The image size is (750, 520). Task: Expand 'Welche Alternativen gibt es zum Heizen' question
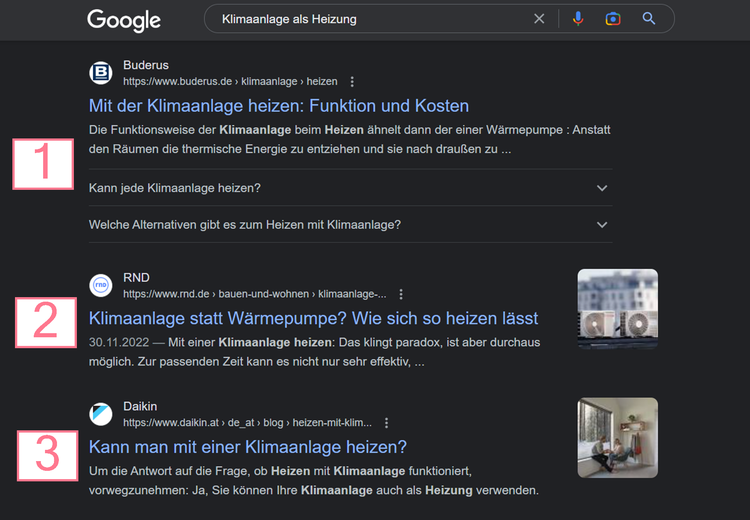(351, 225)
